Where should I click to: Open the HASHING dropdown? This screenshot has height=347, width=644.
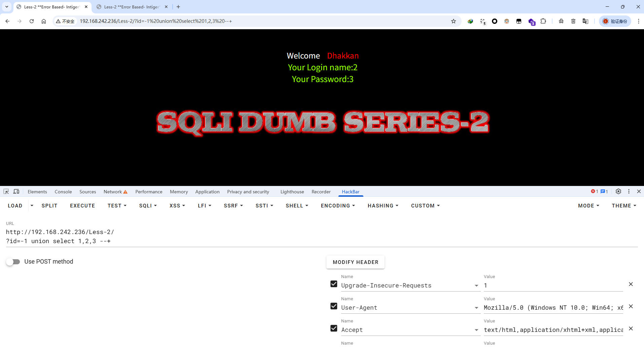[x=383, y=206]
